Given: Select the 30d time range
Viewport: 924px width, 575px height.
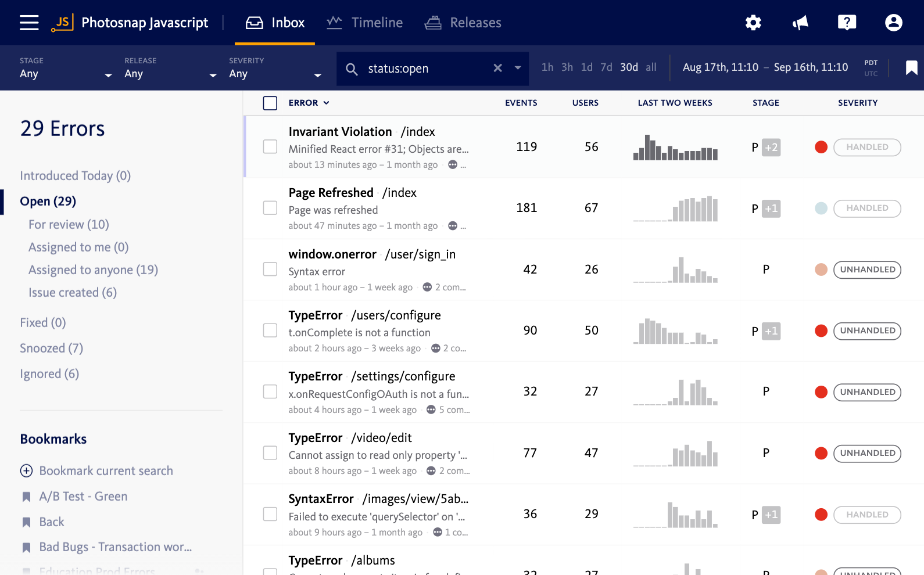Looking at the screenshot, I should click(x=629, y=67).
